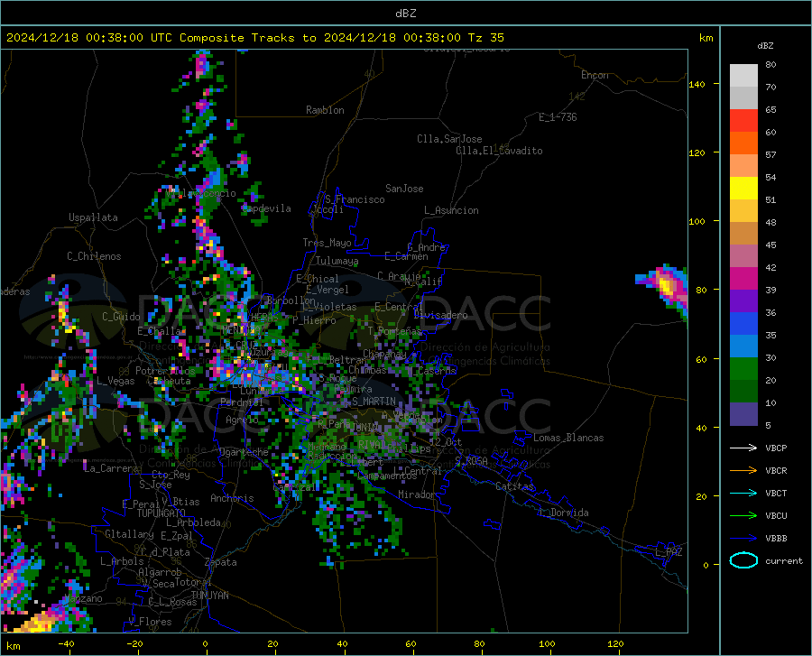Screen dimensions: 812x656
Task: Click the timestamp header '2024/12/18 00:38:00 UTC Composite'
Action: 125,38
